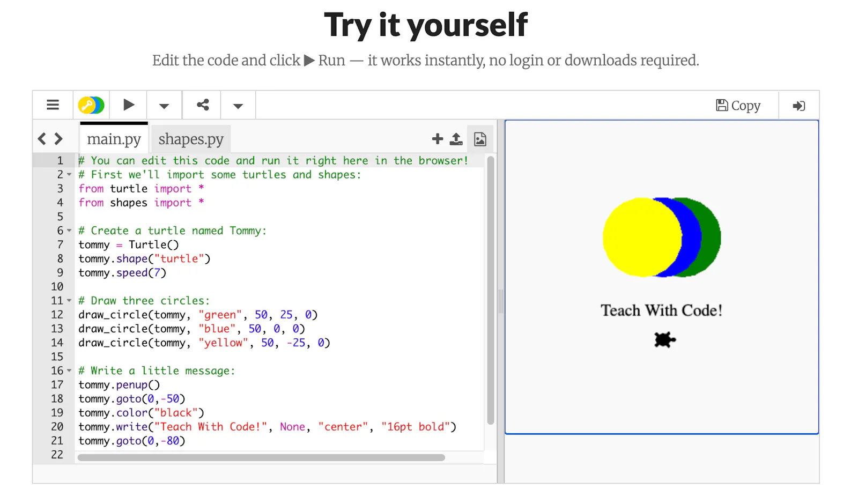Click the "tommy.speed(7)" code line
The width and height of the screenshot is (858, 504).
click(122, 272)
